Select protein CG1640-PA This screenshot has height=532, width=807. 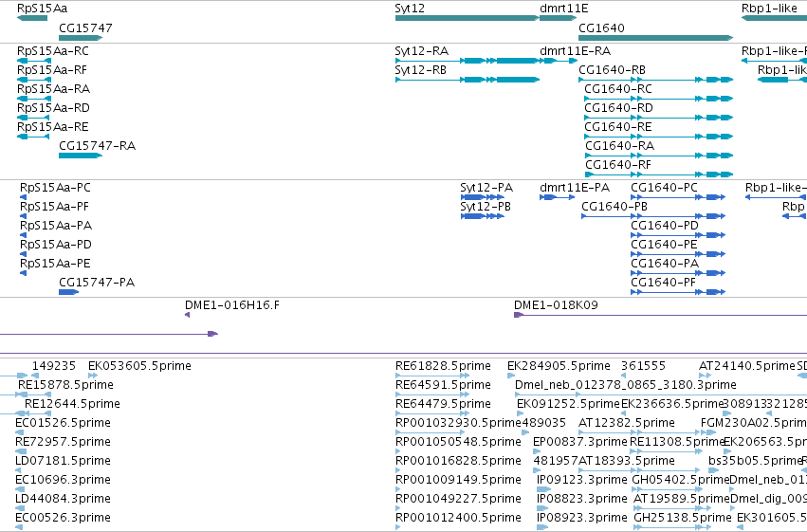pos(678,273)
